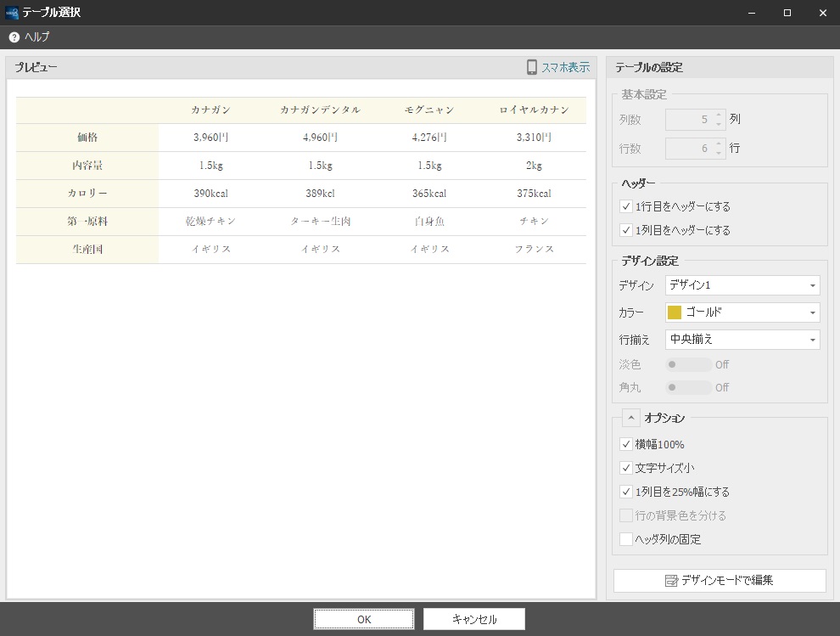Click the 365kcal cell
Image resolution: width=840 pixels, height=636 pixels.
tap(429, 193)
